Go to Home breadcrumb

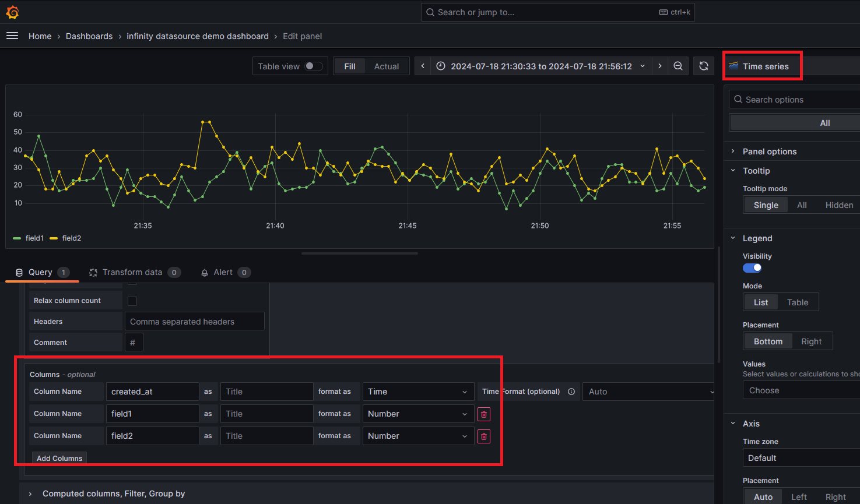pos(40,36)
